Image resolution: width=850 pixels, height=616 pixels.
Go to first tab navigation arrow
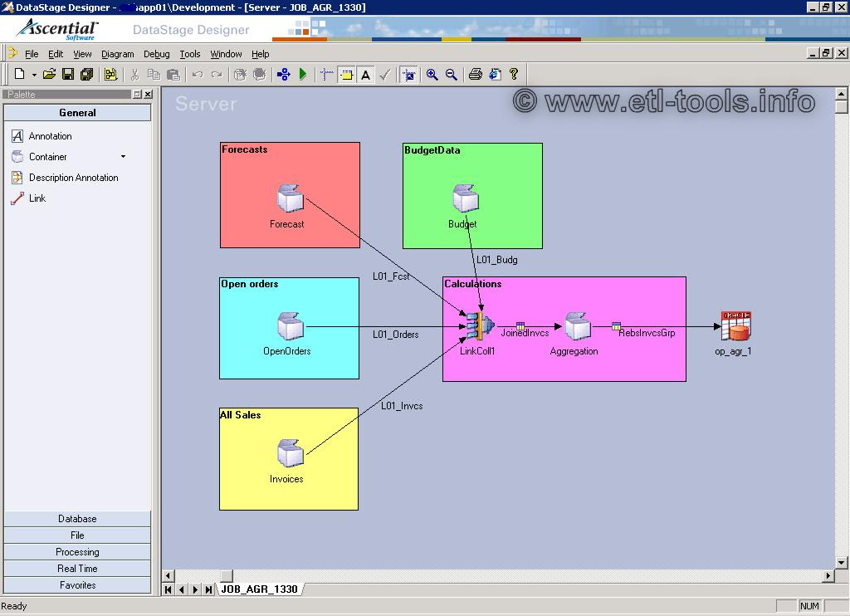point(168,589)
